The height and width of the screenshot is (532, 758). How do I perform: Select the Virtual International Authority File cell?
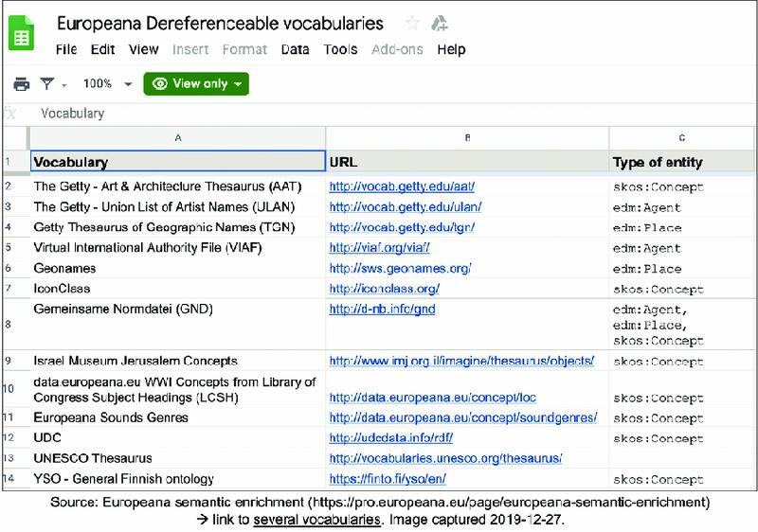(x=177, y=248)
